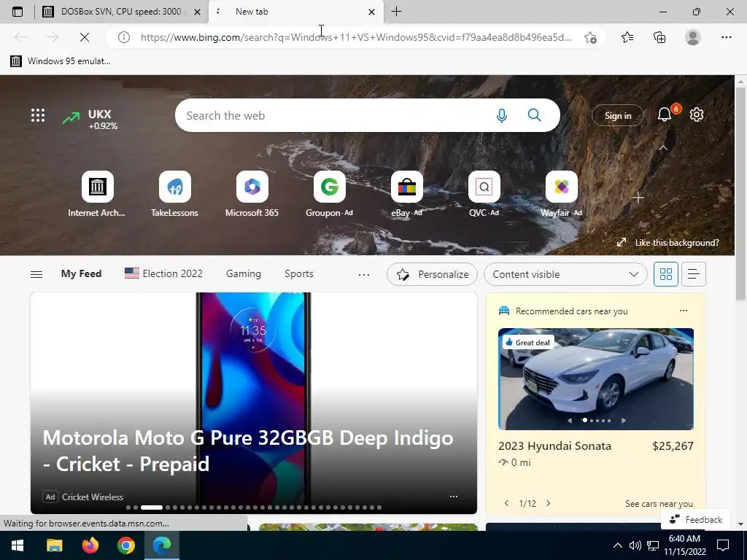Submit search with magnifier icon

(535, 115)
